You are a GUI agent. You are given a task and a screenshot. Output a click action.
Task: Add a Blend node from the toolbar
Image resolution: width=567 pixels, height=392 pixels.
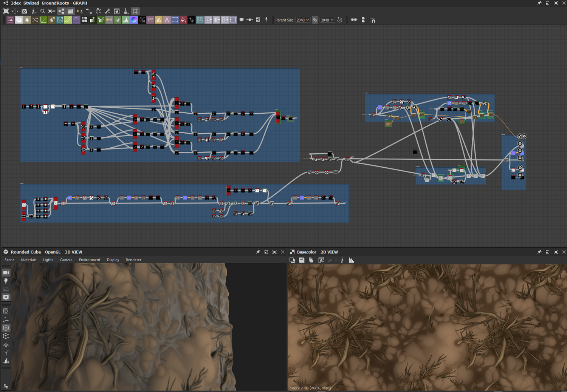point(19,20)
